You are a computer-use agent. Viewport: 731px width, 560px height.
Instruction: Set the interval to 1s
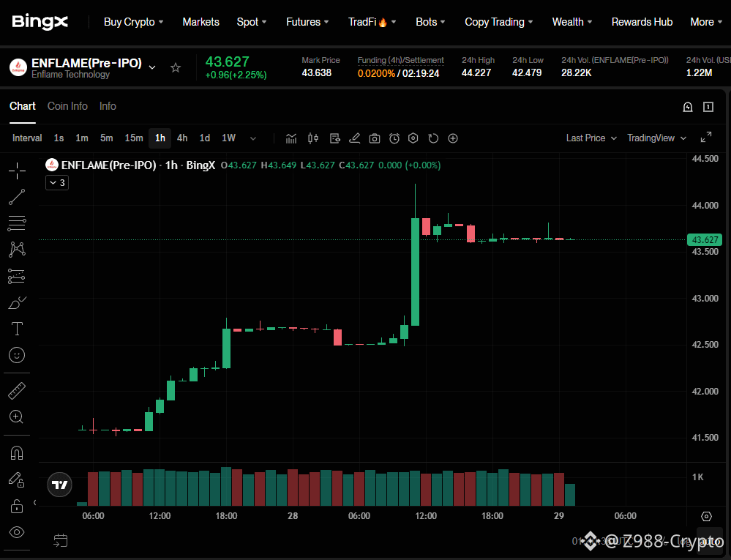pyautogui.click(x=59, y=138)
